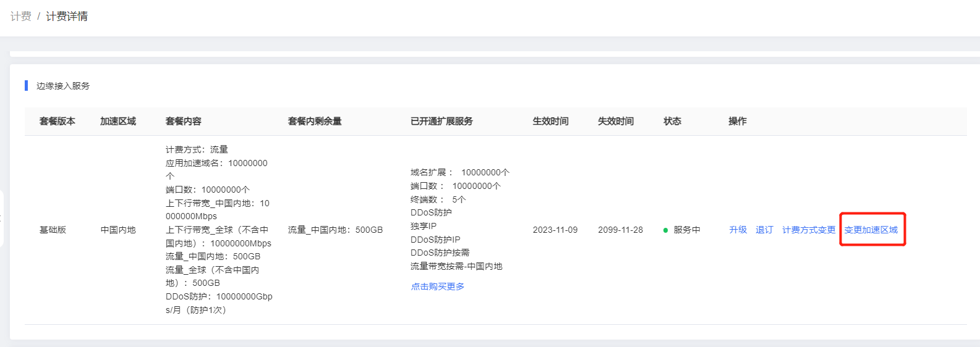Viewport: 980px width, 347px height.
Task: Click 流量带宽按需-中国内地 entry
Action: 456,266
